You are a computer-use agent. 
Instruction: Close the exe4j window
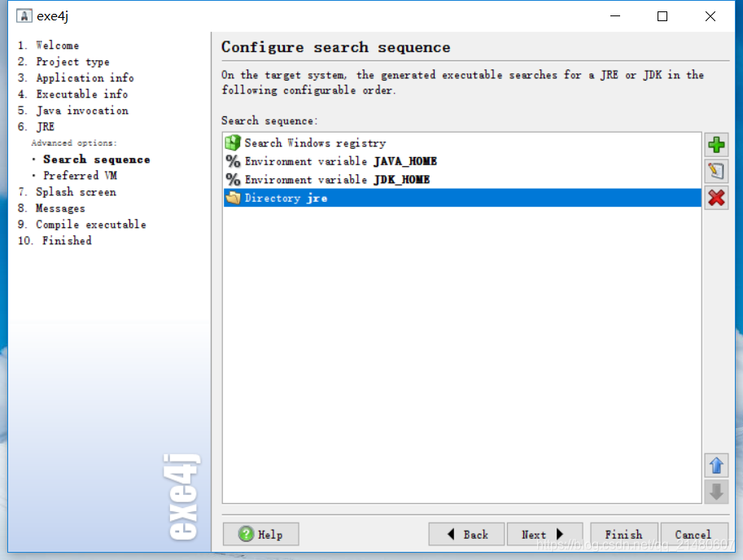[710, 16]
